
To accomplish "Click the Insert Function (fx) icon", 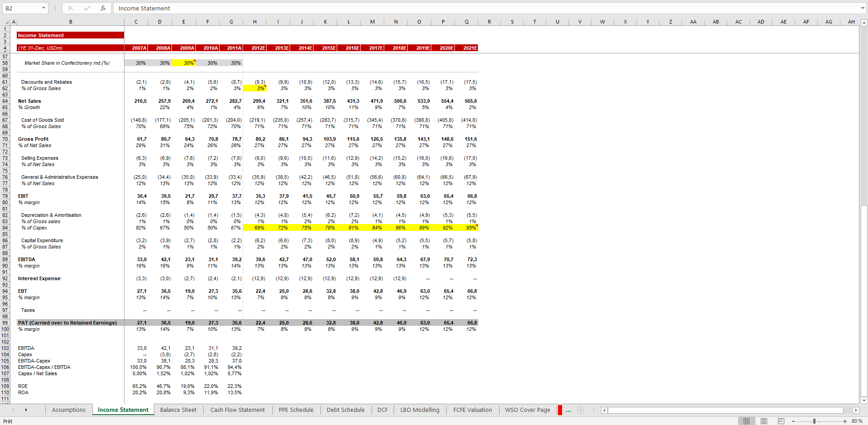I will 103,8.
